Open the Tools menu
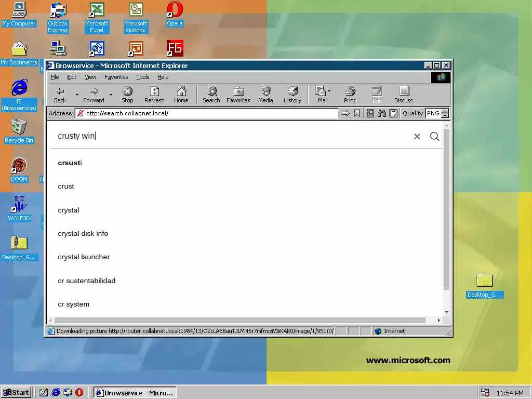Image resolution: width=532 pixels, height=399 pixels. [x=143, y=77]
